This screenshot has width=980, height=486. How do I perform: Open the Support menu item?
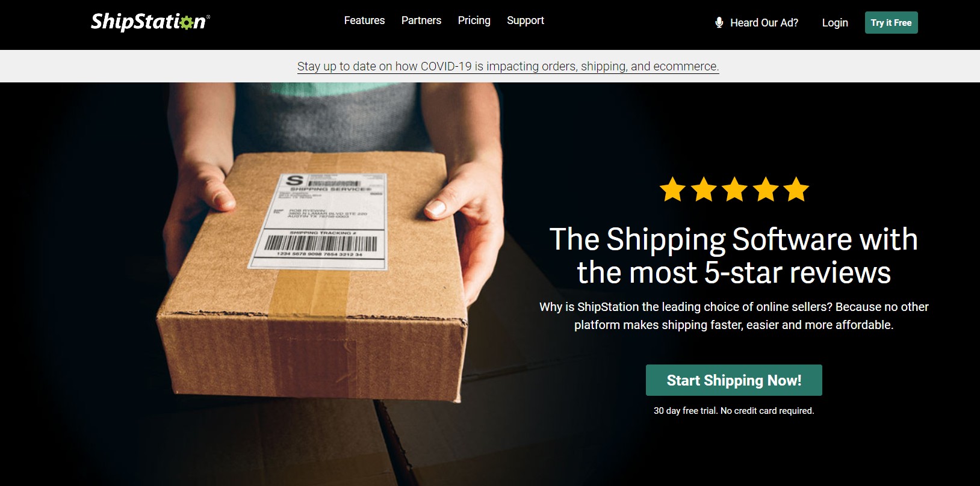[526, 20]
